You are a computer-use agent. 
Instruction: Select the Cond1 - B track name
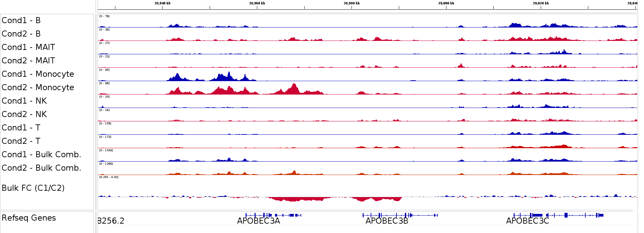tap(21, 20)
